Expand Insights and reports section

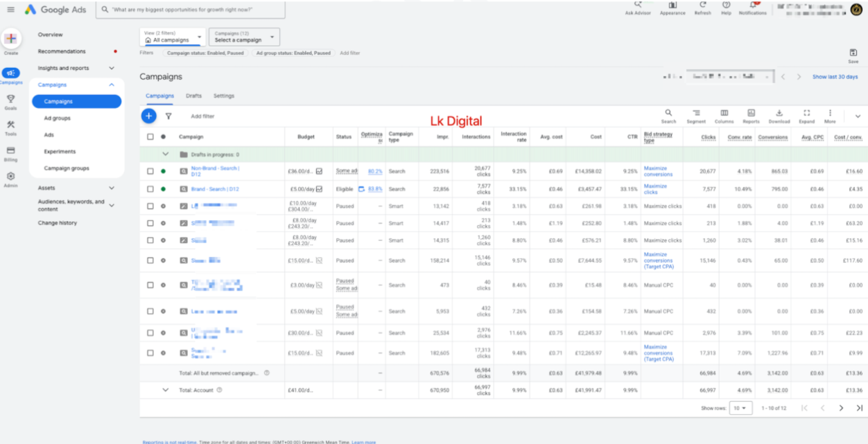(x=112, y=68)
